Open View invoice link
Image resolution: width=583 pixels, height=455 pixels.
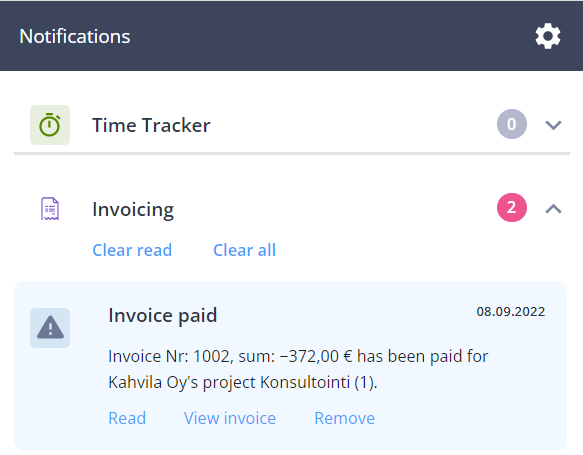(230, 418)
